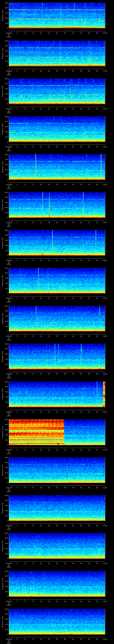114x644 pixels.
Task: Select the spectrogram panel starting at 18:35:00
Action: click(57, 243)
